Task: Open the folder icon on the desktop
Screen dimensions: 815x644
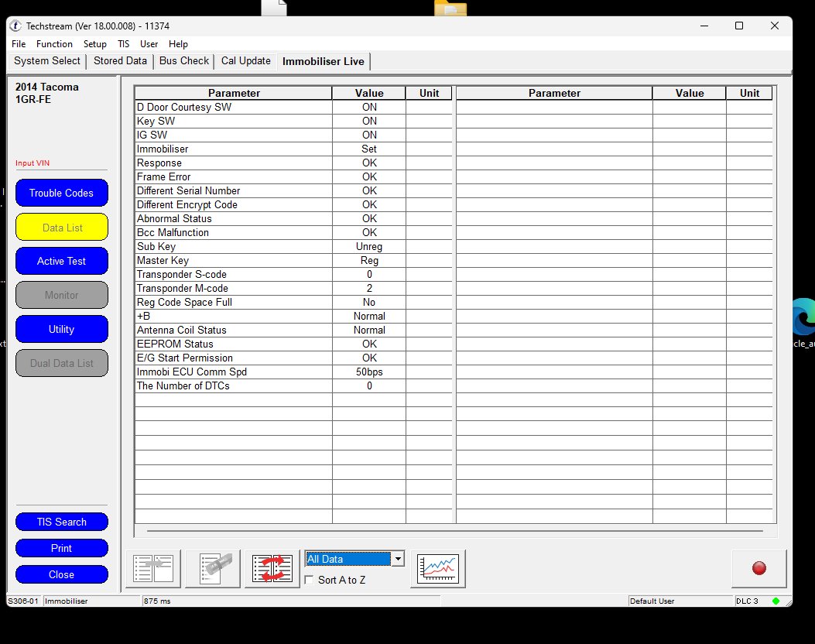Action: click(x=450, y=7)
